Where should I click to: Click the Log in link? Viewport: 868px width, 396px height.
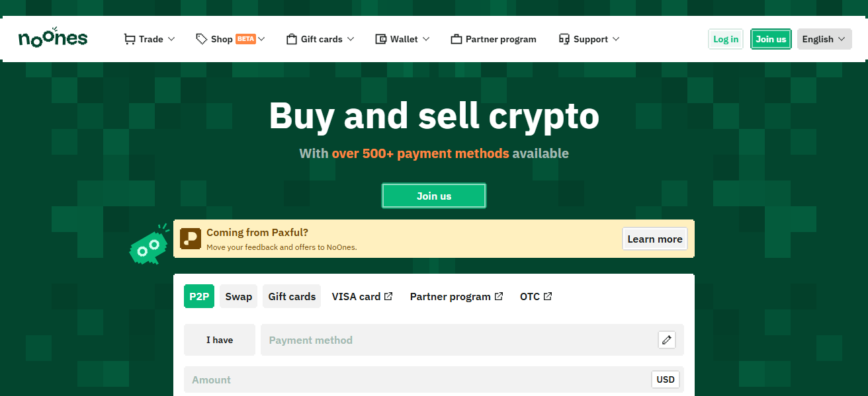[x=725, y=39]
